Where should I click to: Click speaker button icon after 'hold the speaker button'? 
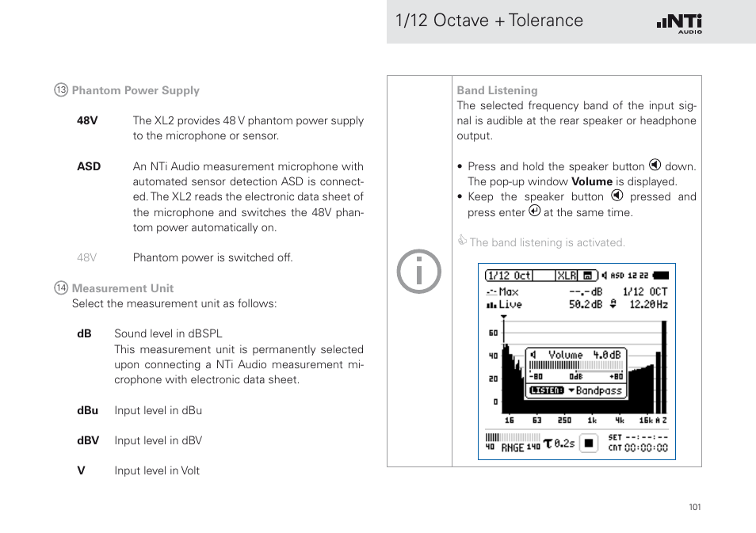point(655,165)
